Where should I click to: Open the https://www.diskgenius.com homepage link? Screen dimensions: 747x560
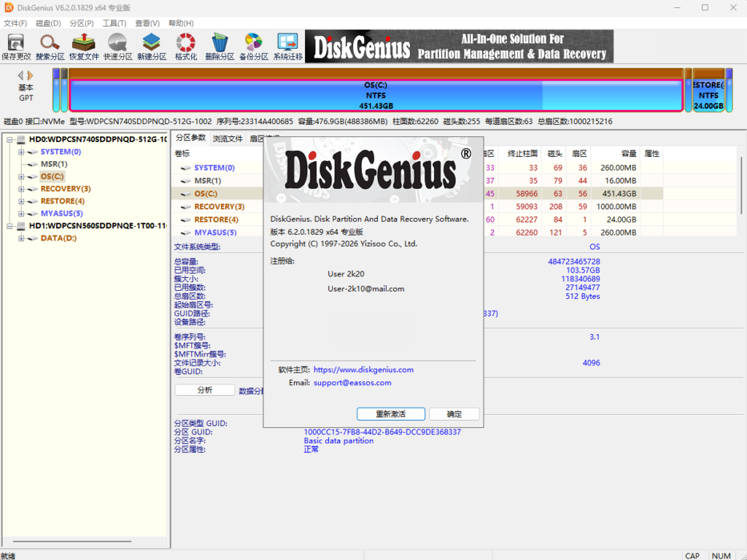[363, 370]
